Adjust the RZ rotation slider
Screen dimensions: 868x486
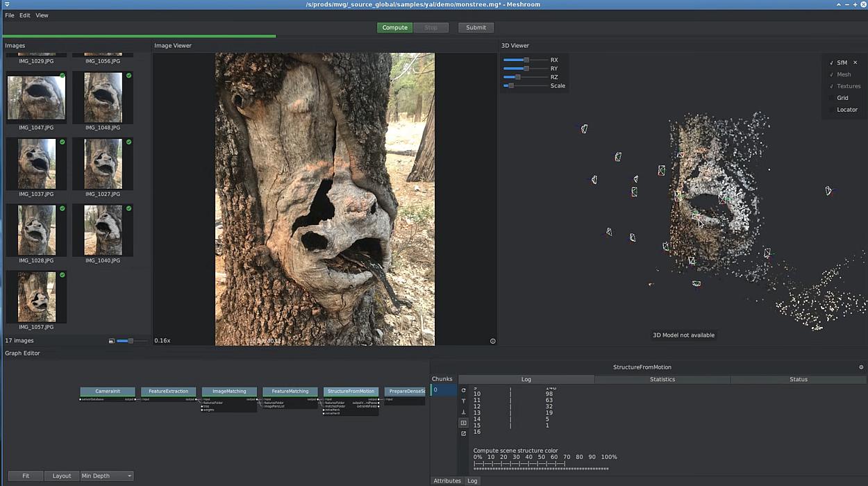coord(525,77)
